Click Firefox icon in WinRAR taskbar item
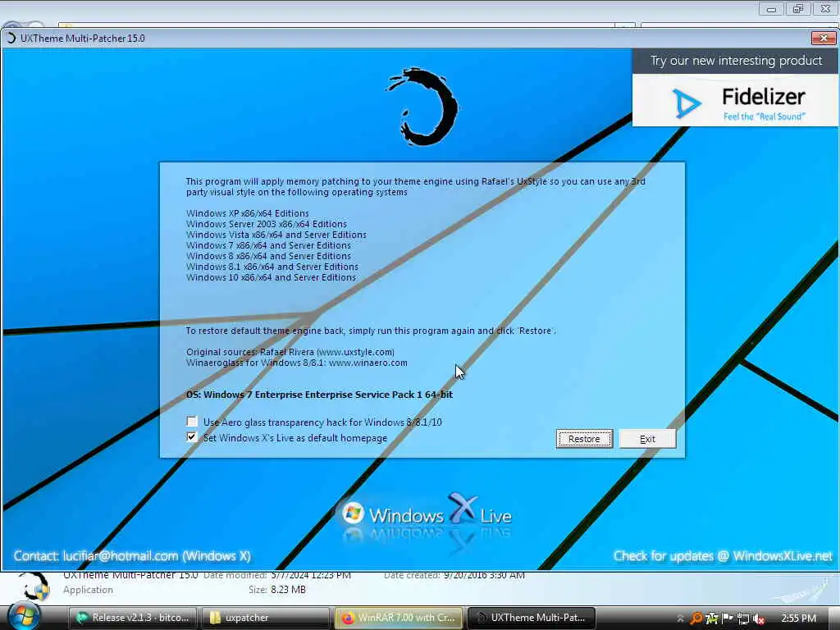 click(348, 619)
